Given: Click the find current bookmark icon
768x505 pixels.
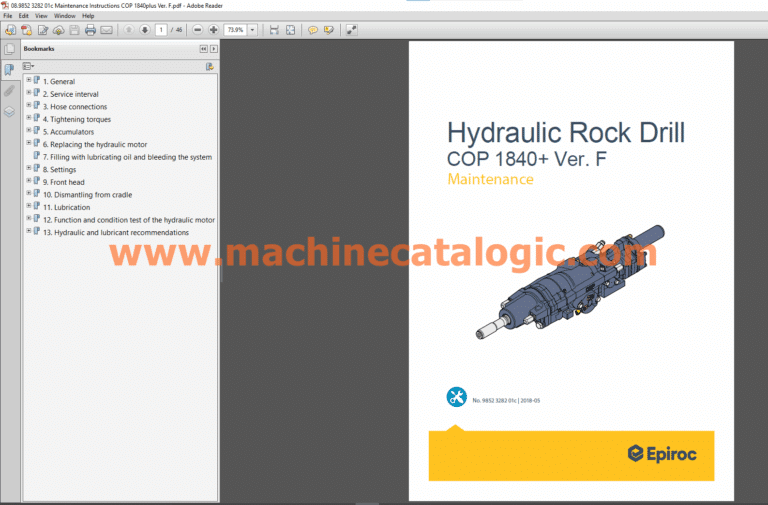Looking at the screenshot, I should [210, 67].
